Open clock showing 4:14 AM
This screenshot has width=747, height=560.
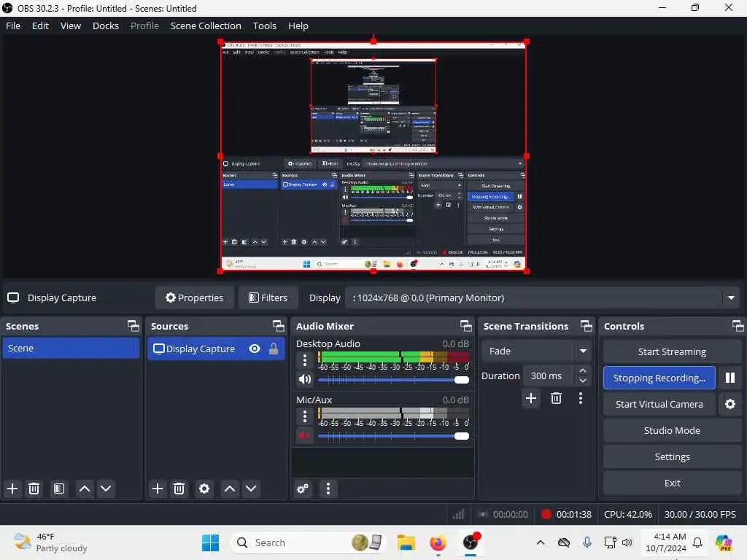[665, 542]
